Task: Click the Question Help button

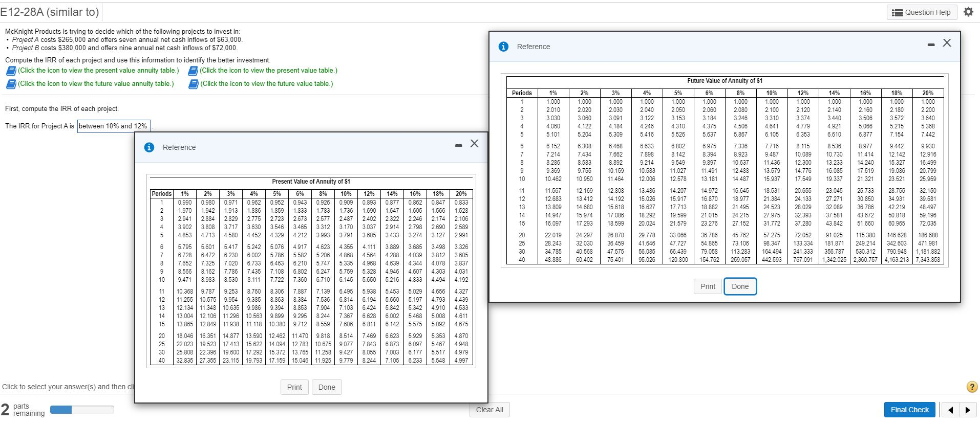Action: 922,12
